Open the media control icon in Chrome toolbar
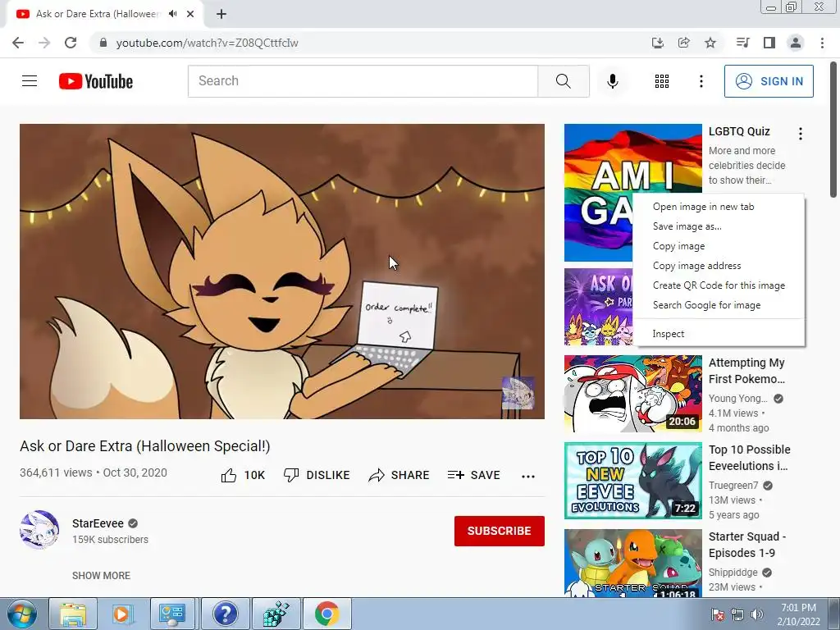The image size is (840, 630). [x=742, y=43]
